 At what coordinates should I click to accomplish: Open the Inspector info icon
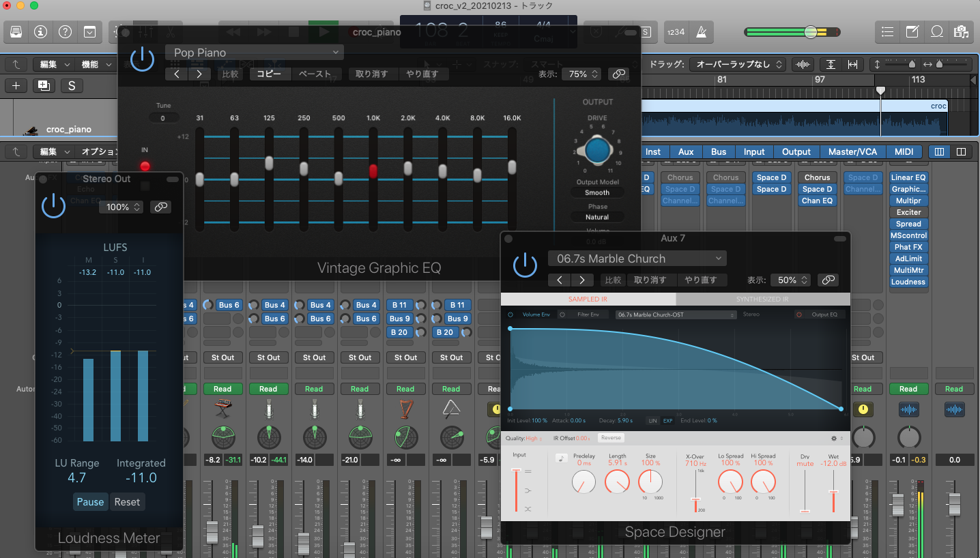click(x=40, y=31)
